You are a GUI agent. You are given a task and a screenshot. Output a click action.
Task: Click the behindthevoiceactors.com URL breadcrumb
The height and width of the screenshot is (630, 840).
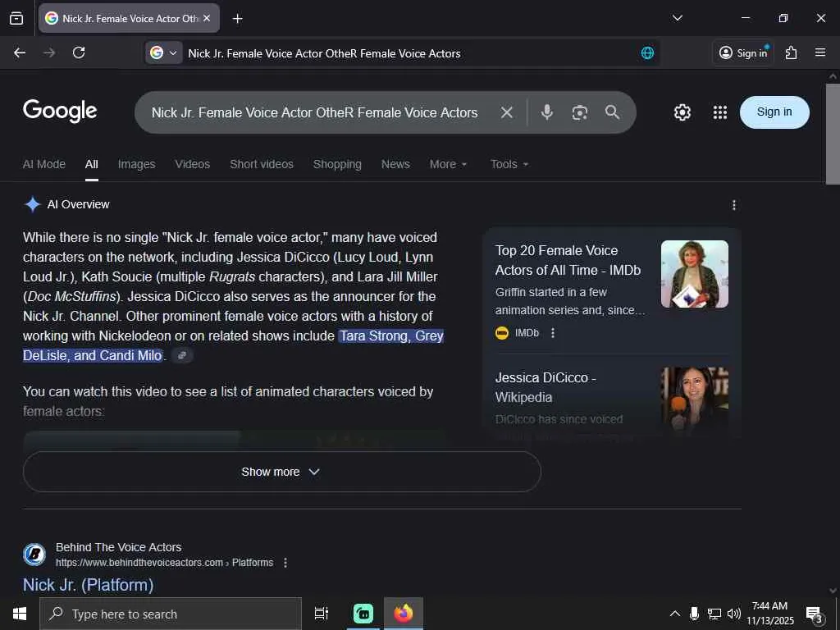(x=164, y=563)
